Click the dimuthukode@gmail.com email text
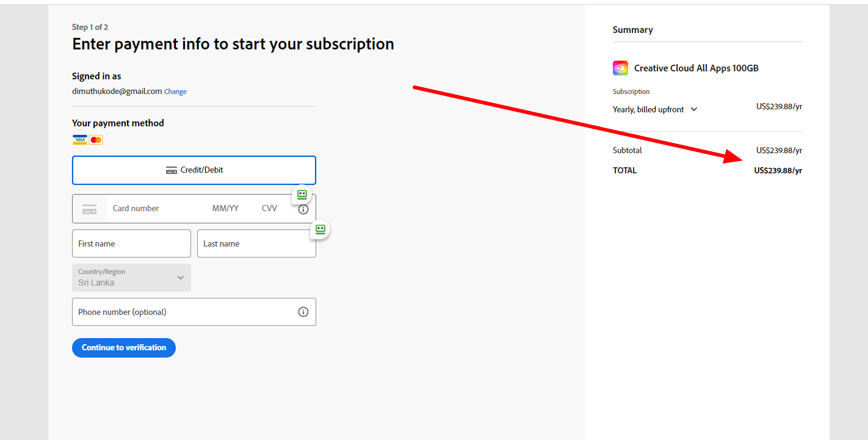The width and height of the screenshot is (868, 440). [x=117, y=91]
